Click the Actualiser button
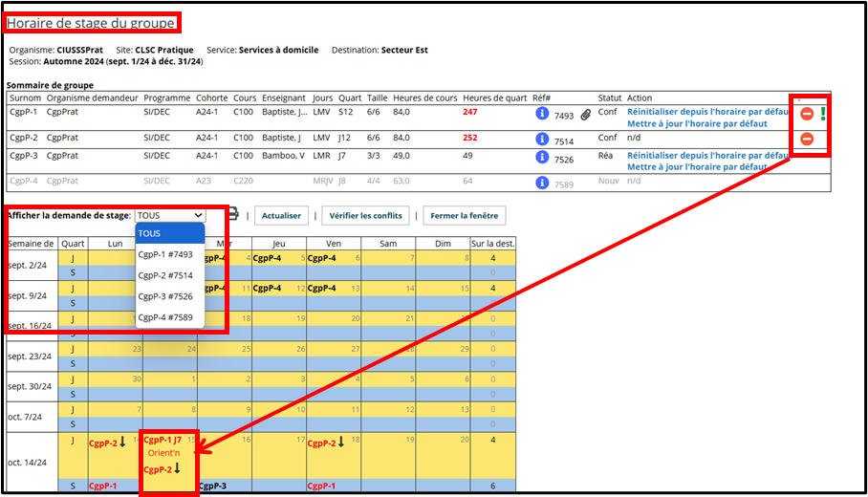Image resolution: width=868 pixels, height=497 pixels. coord(281,216)
